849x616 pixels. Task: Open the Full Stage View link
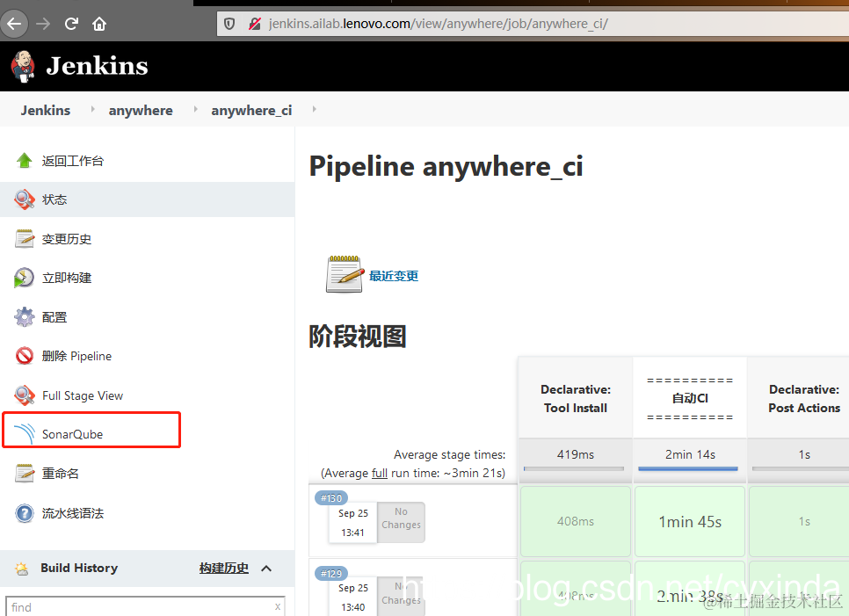pos(83,395)
